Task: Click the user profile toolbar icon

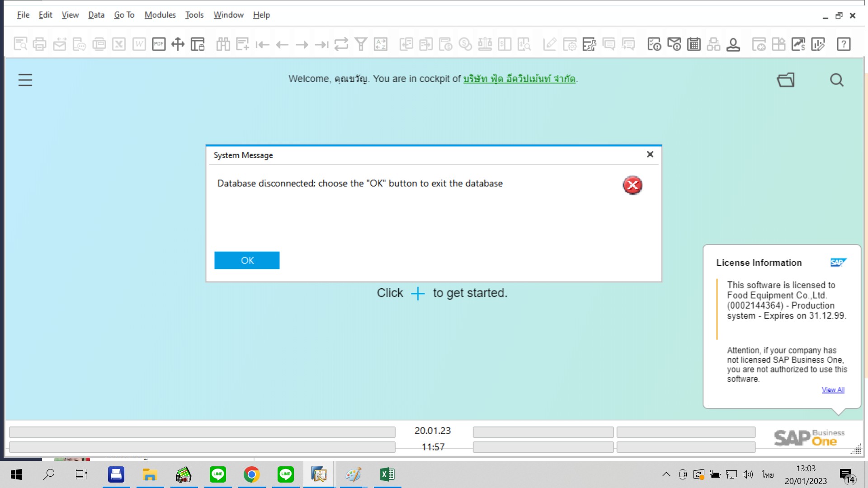Action: [x=733, y=44]
